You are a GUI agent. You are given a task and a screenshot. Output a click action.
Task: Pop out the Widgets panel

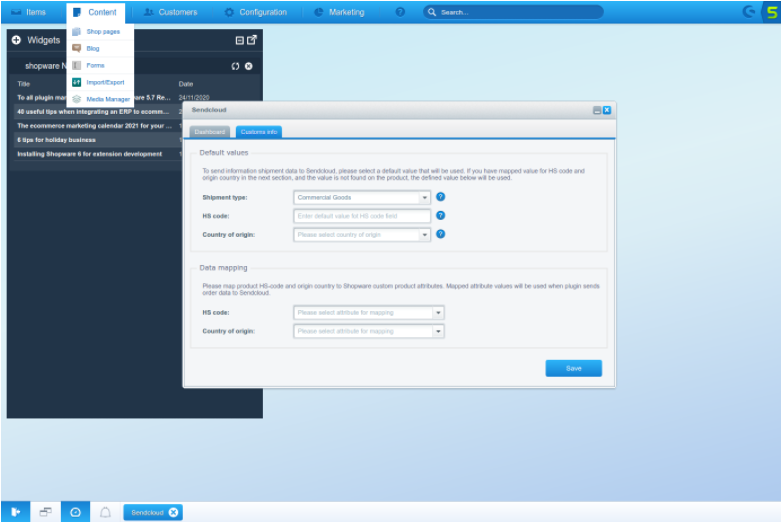tap(252, 39)
